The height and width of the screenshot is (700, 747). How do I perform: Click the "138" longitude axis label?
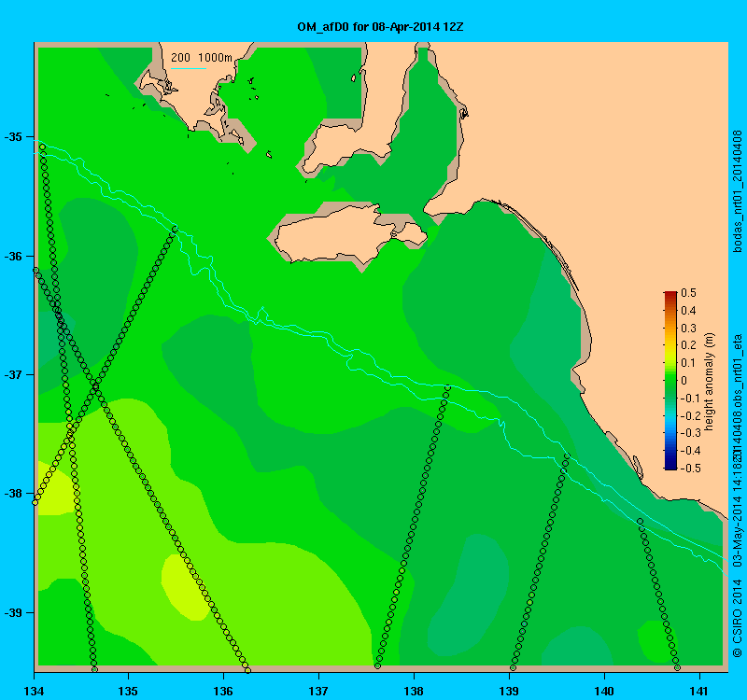[x=414, y=691]
